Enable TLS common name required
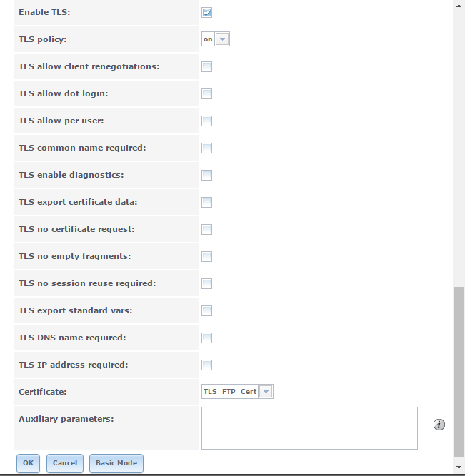The width and height of the screenshot is (465, 476). pyautogui.click(x=206, y=148)
